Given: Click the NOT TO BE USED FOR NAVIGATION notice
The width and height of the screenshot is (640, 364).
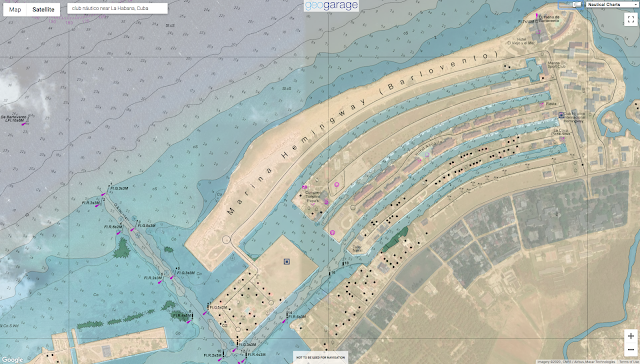Looking at the screenshot, I should pos(320,357).
